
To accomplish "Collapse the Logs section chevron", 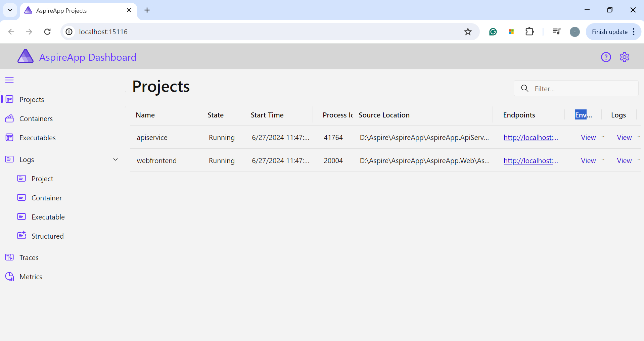I will click(x=116, y=159).
